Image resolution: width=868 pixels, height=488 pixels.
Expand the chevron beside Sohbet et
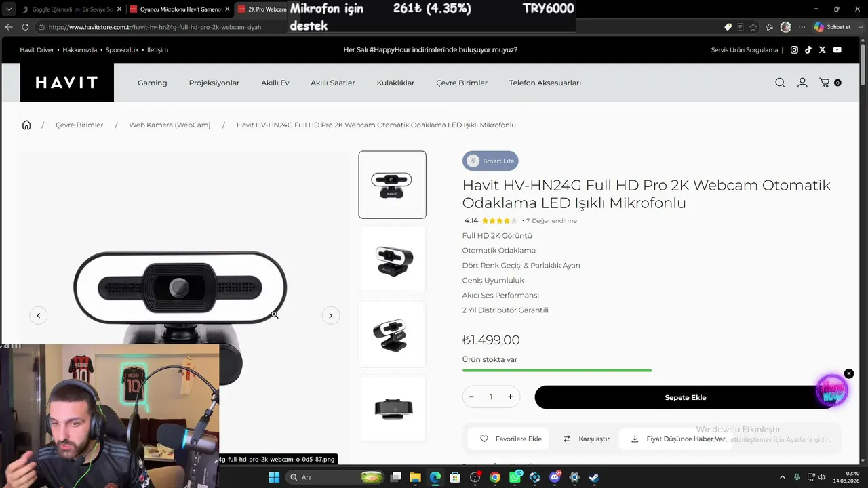pyautogui.click(x=860, y=27)
